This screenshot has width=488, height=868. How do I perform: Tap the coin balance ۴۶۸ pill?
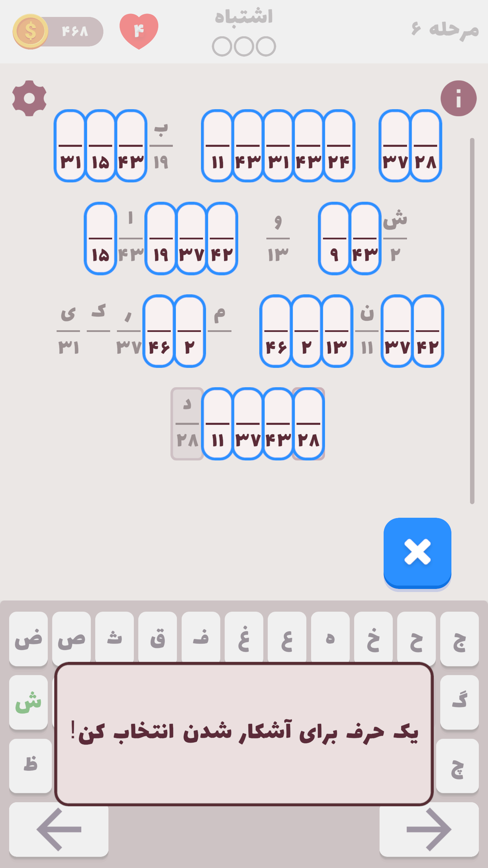pos(75,32)
